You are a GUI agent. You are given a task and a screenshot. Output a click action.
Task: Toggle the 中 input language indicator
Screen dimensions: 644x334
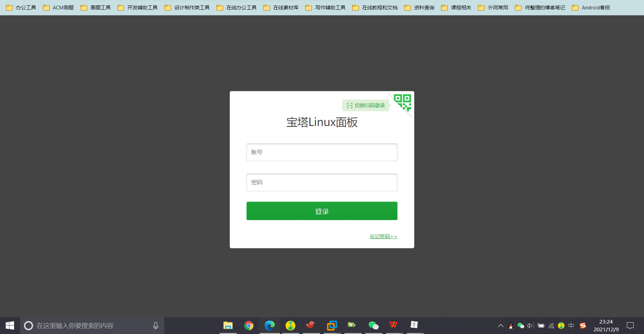(571, 326)
